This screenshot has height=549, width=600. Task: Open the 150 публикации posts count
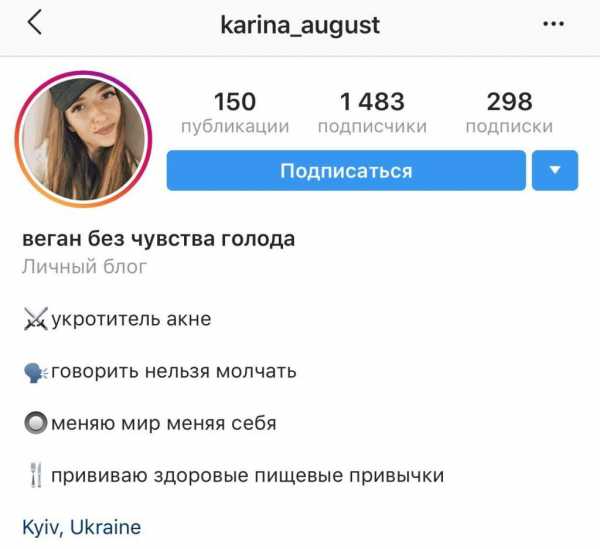click(235, 112)
